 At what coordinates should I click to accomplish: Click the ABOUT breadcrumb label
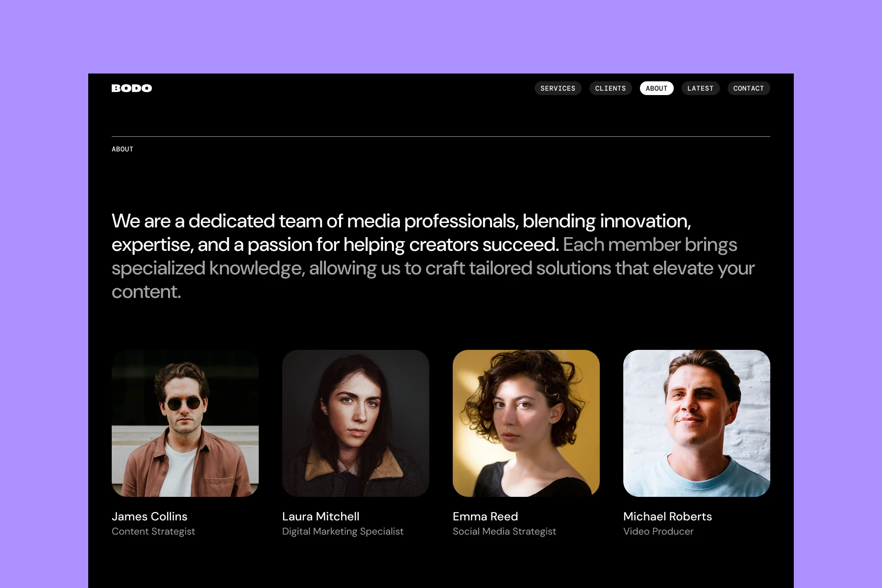click(122, 149)
